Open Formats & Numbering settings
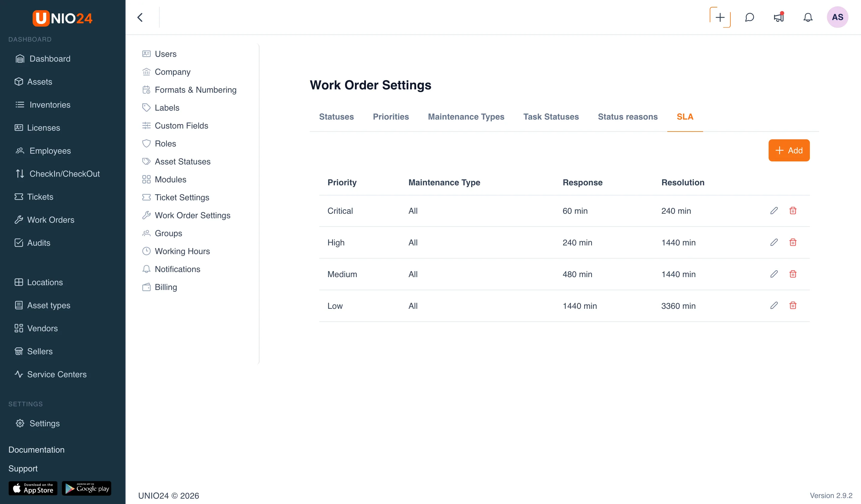 189,90
